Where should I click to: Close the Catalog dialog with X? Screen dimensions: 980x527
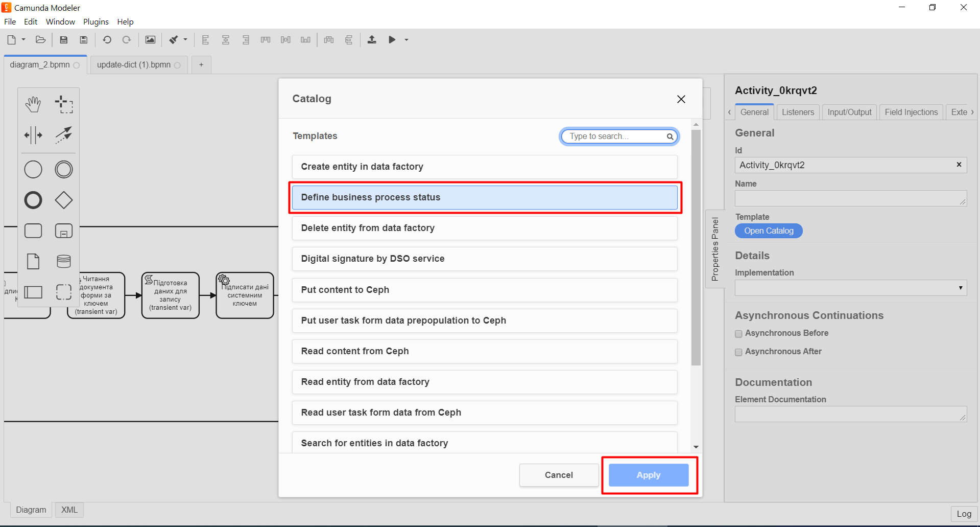click(x=681, y=99)
